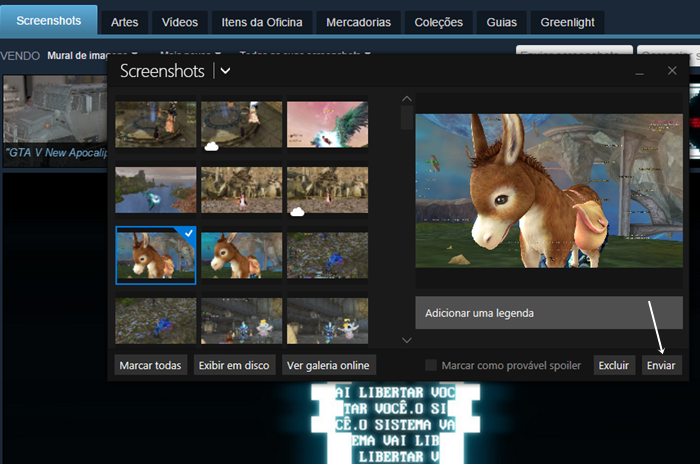The height and width of the screenshot is (464, 700).
Task: Open the Screenshots tab
Action: pyautogui.click(x=49, y=21)
